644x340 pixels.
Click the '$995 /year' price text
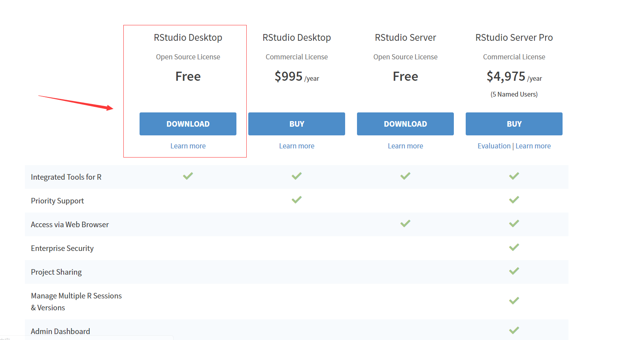[x=297, y=76]
